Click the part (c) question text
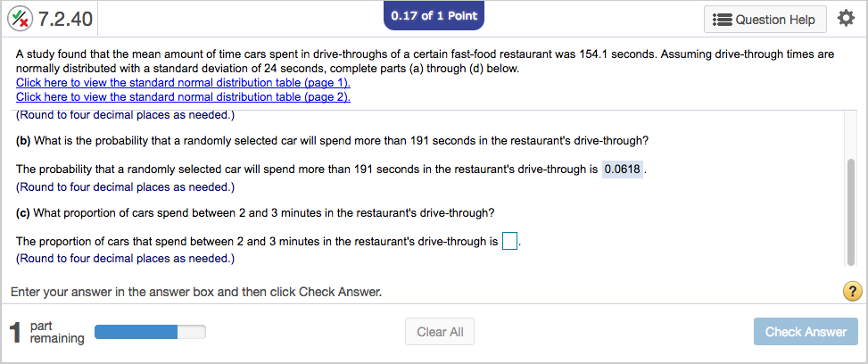Image resolution: width=868 pixels, height=364 pixels. click(255, 212)
